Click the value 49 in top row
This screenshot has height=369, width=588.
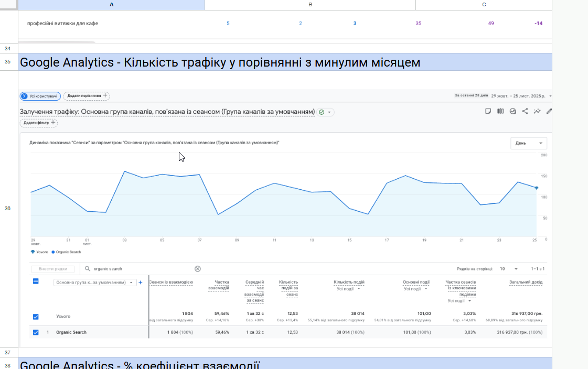tap(491, 23)
